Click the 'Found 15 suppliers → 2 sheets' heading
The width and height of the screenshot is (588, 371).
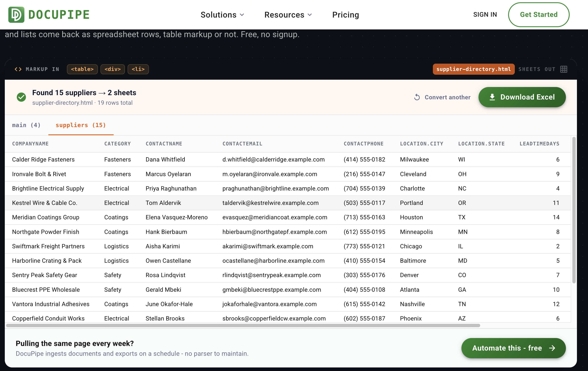tap(84, 93)
